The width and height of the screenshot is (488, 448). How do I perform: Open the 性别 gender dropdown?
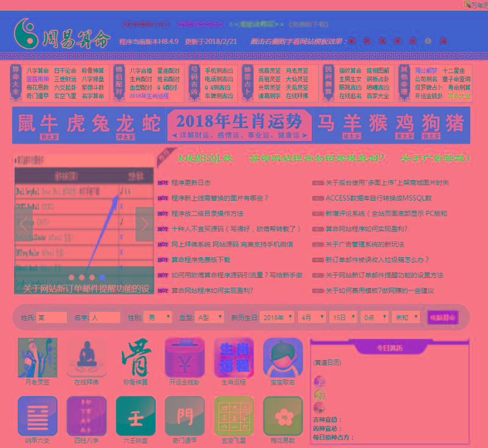(157, 317)
